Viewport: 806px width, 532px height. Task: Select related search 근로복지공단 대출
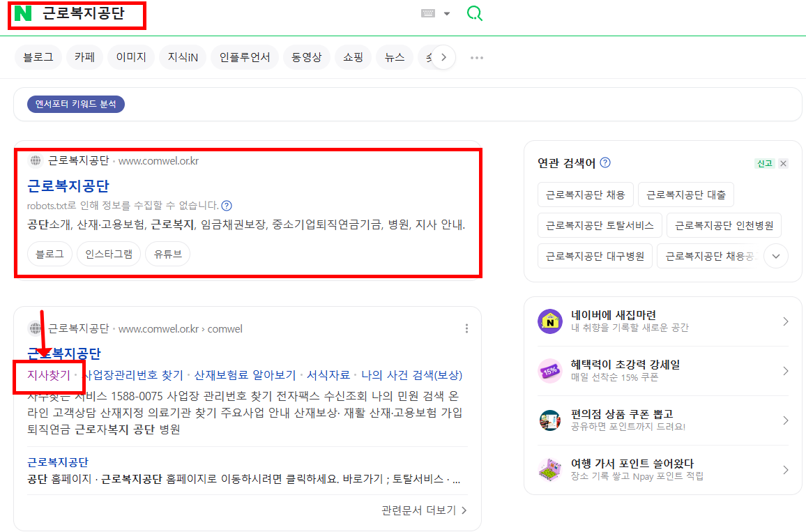[685, 195]
